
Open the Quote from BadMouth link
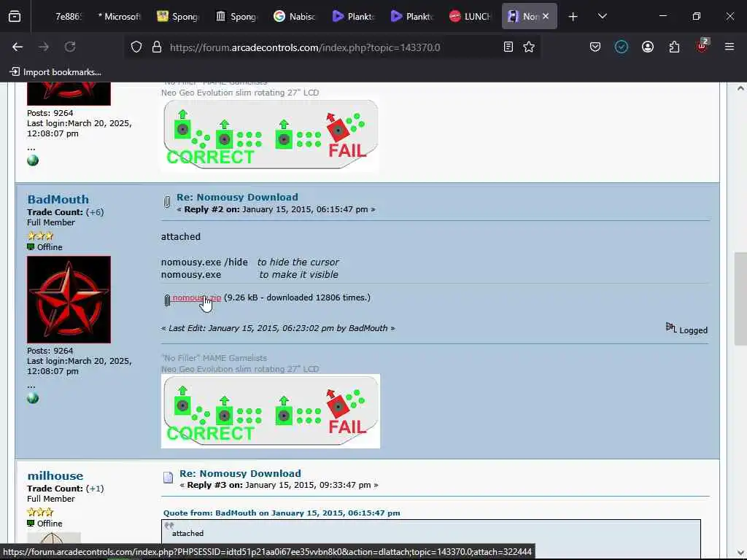[x=282, y=513]
